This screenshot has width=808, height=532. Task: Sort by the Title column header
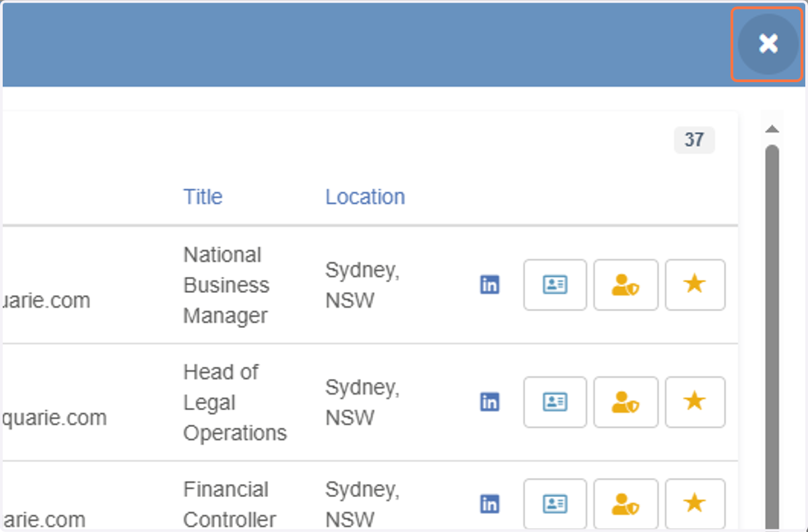click(x=203, y=197)
